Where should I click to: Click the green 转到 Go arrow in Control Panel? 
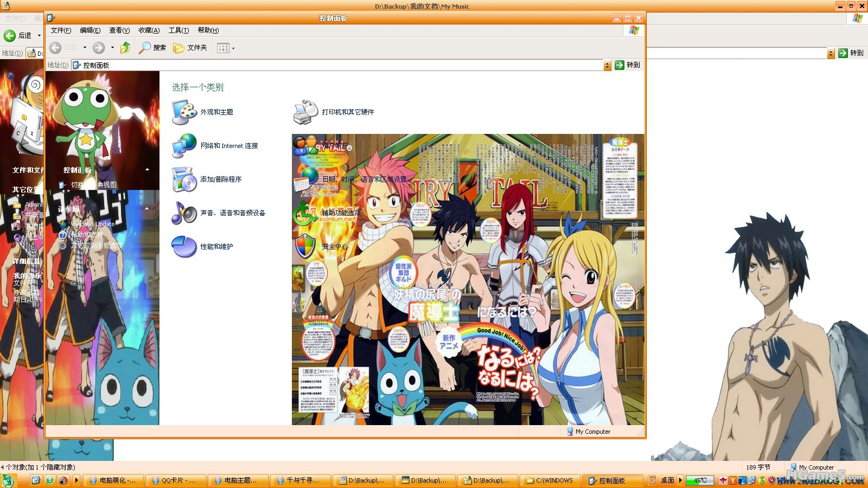pyautogui.click(x=620, y=65)
